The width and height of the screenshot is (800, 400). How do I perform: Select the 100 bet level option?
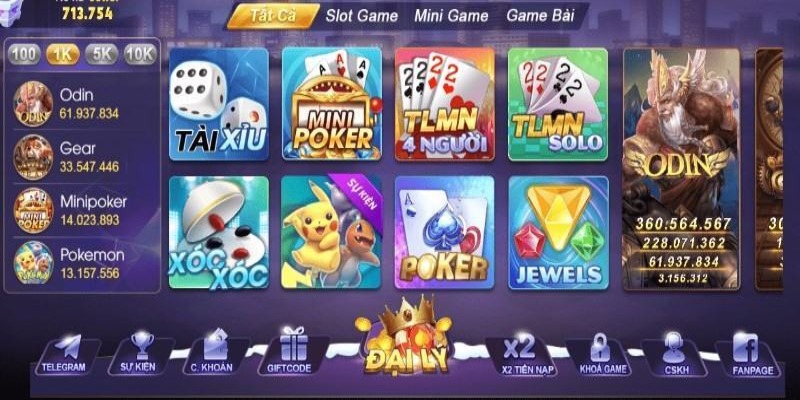tap(24, 55)
